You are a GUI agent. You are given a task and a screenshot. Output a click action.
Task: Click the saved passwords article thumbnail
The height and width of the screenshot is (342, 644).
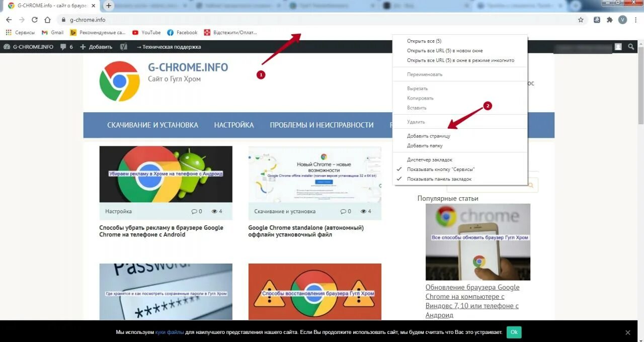[x=166, y=292]
